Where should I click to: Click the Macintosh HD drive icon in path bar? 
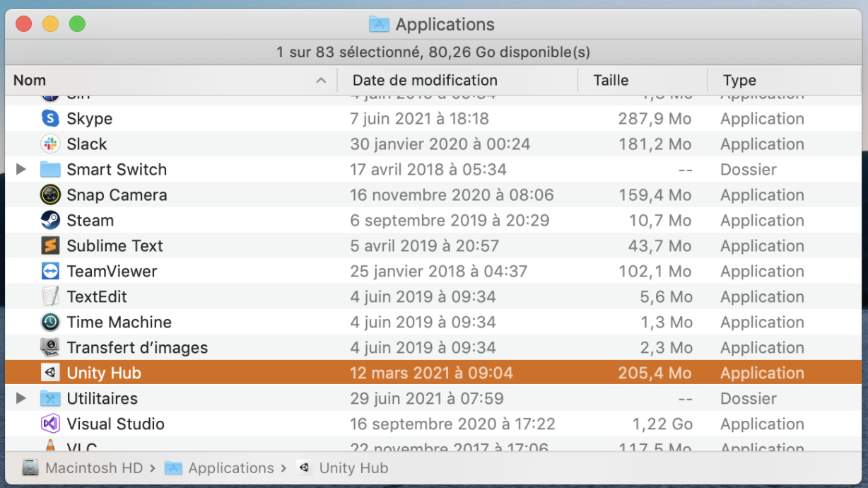pos(30,468)
